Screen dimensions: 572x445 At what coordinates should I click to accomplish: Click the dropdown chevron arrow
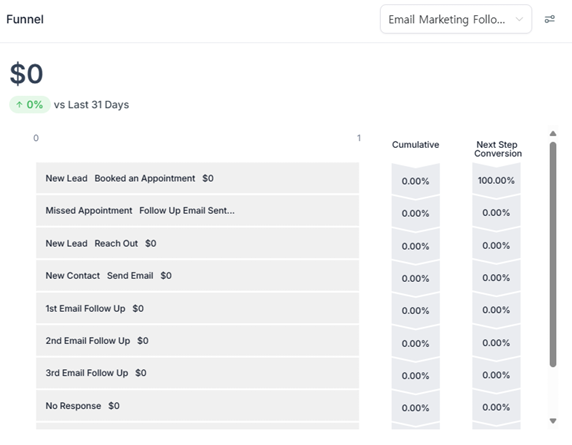(519, 19)
